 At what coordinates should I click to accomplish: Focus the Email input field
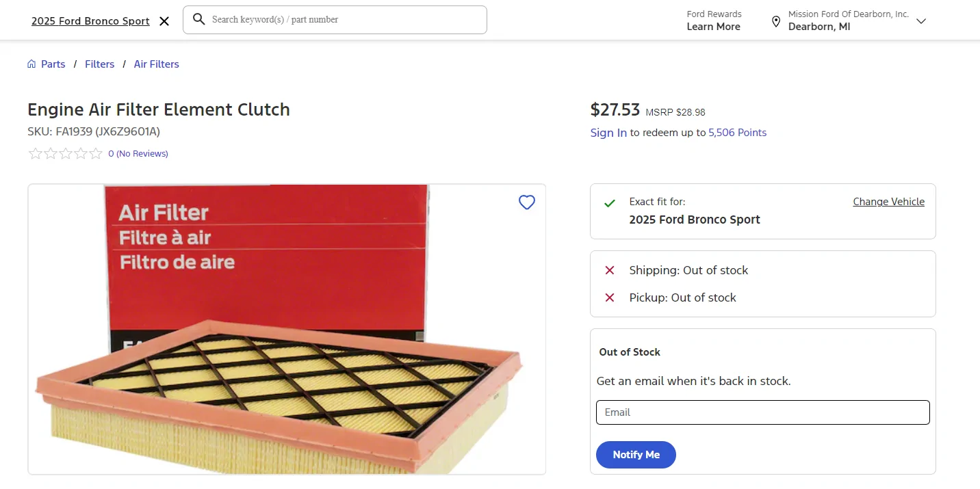(762, 412)
